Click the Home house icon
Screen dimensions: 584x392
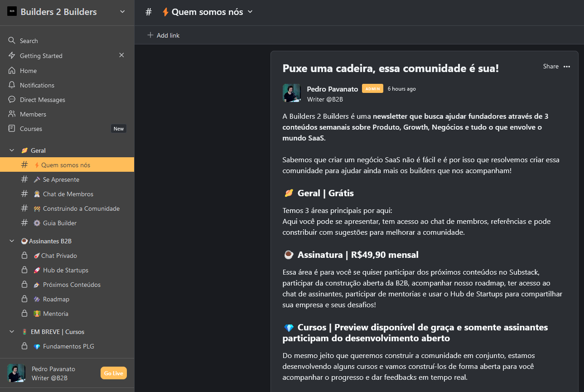(x=12, y=71)
